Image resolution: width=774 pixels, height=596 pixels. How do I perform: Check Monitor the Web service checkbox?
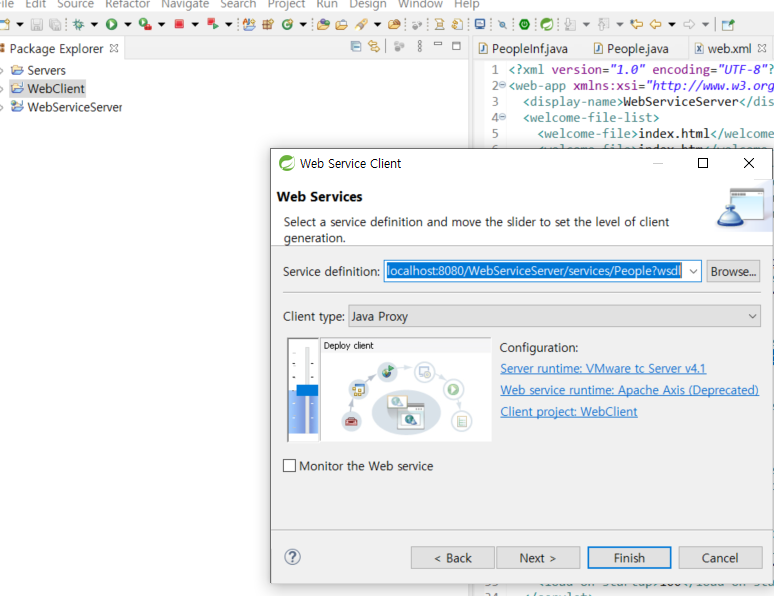coord(290,466)
